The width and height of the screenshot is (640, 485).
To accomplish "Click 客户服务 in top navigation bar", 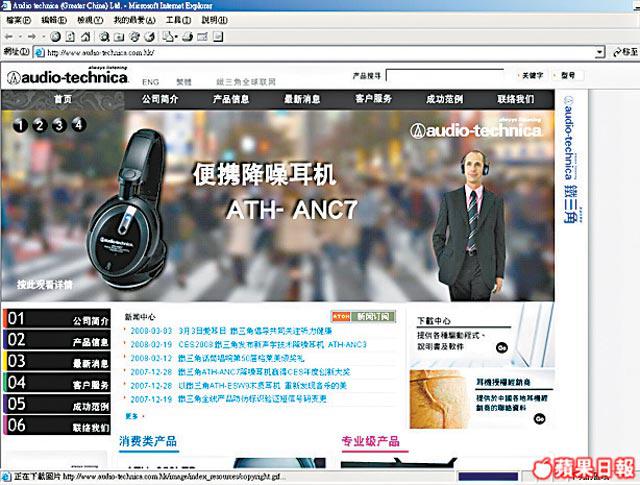I will pos(373,99).
